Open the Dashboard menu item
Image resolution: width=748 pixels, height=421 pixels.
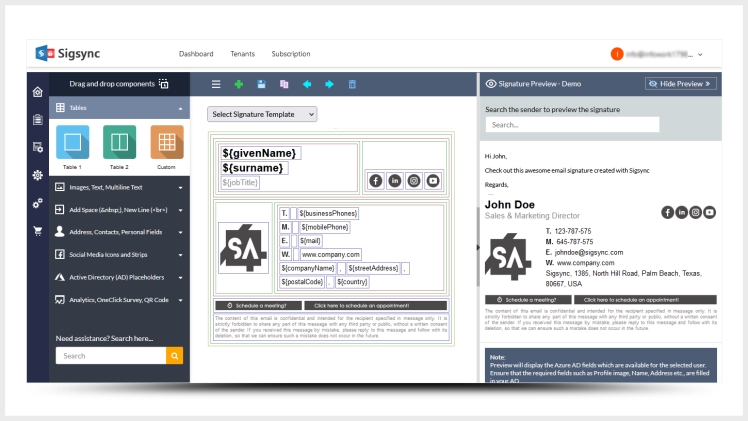click(x=196, y=53)
